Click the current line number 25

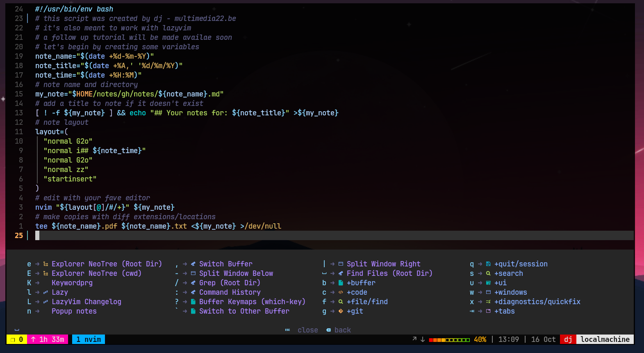pos(19,236)
